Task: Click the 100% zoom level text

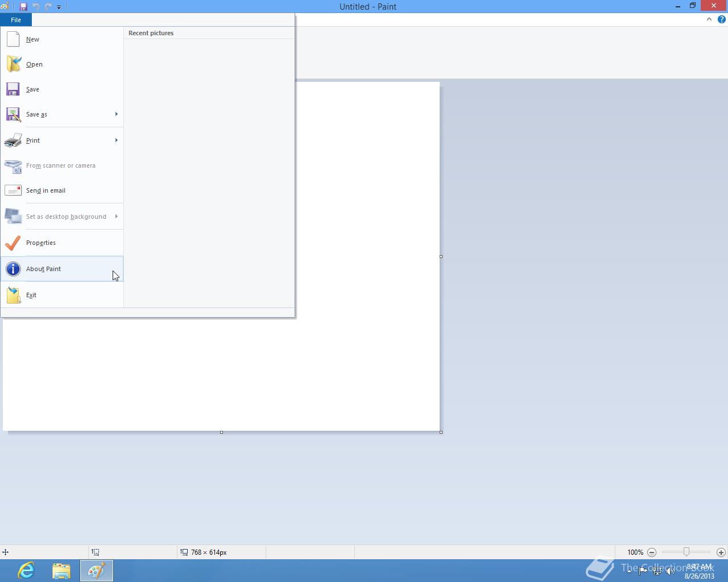Action: (x=635, y=552)
